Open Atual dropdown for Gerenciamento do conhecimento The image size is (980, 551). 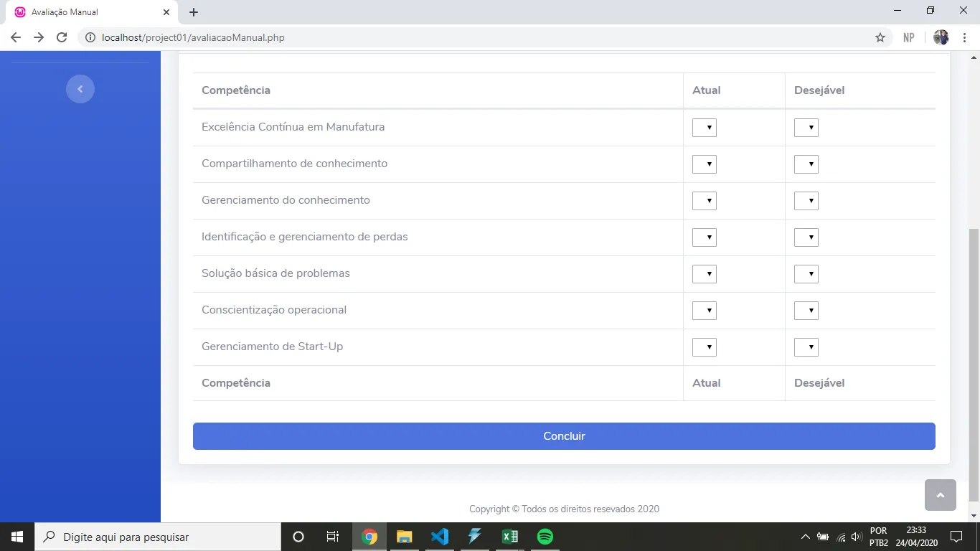tap(705, 201)
